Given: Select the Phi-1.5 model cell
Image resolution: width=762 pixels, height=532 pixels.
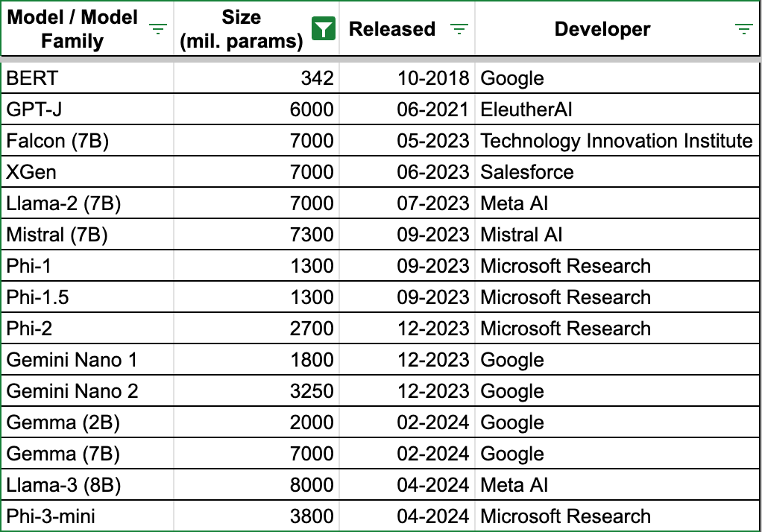Looking at the screenshot, I should coord(37,297).
